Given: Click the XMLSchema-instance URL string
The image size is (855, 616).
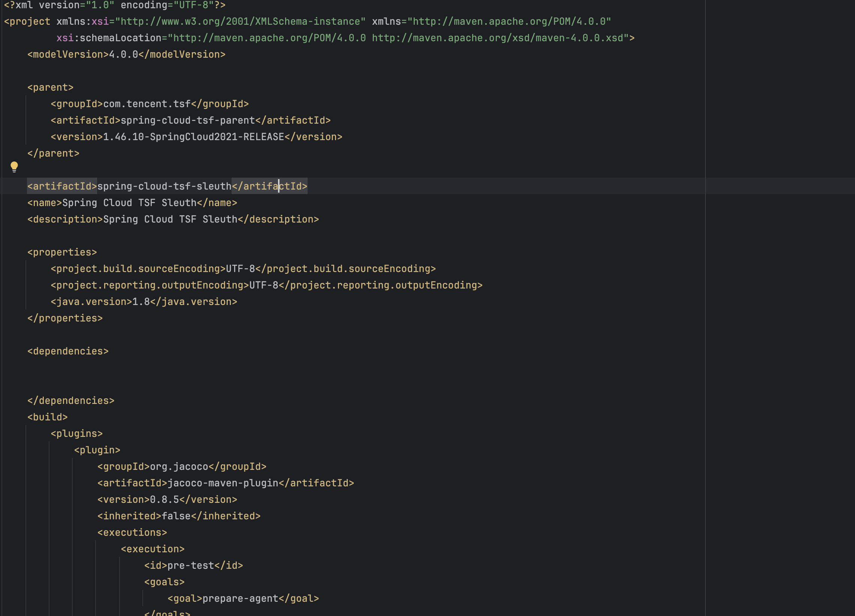Looking at the screenshot, I should [x=240, y=21].
